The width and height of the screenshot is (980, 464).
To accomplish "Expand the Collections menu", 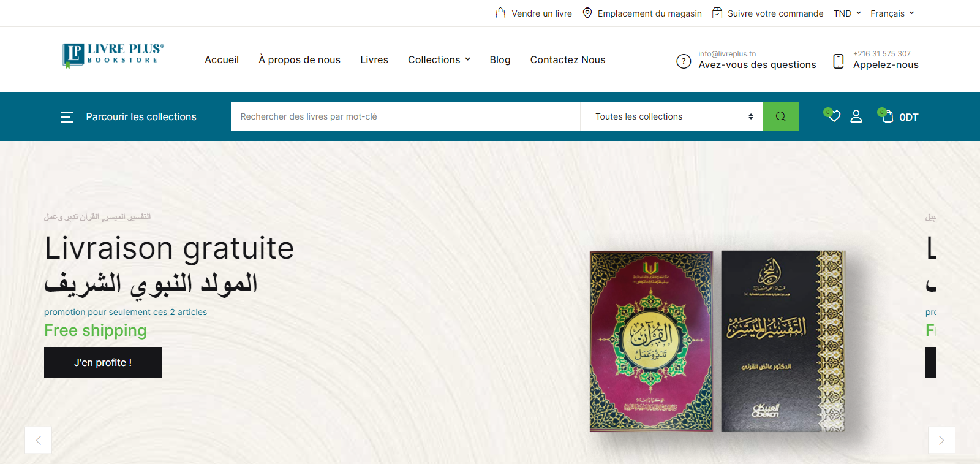I will (x=439, y=59).
